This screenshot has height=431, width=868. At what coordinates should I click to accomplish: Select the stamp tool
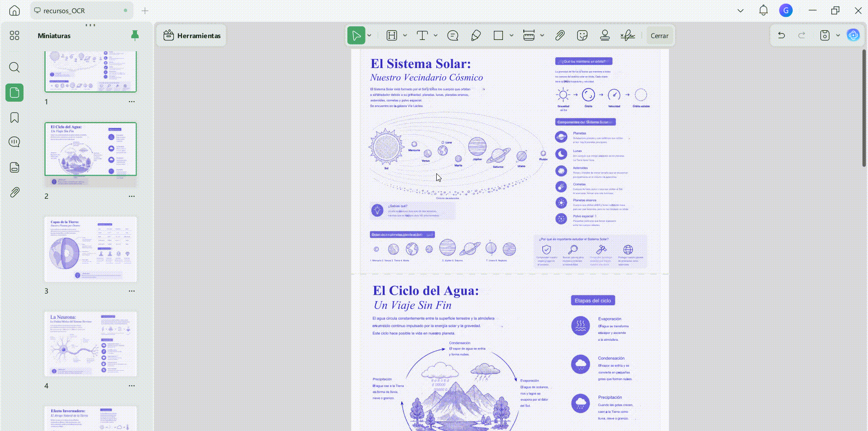click(x=605, y=35)
